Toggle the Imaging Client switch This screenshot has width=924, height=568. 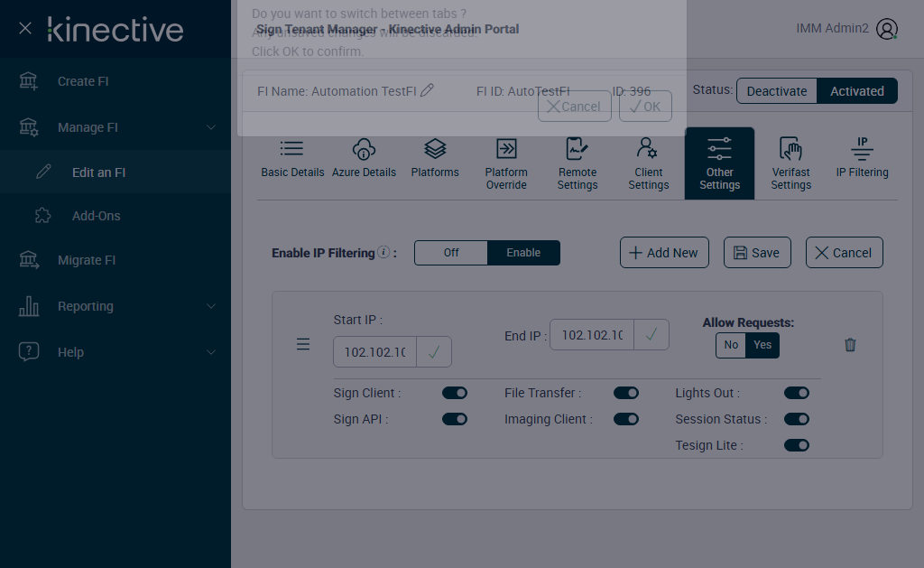point(626,419)
